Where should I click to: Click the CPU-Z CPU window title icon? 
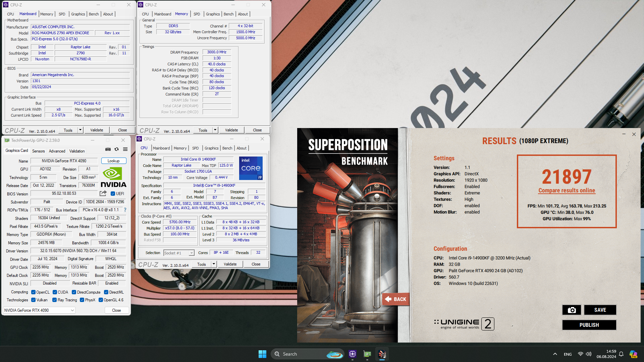139,139
